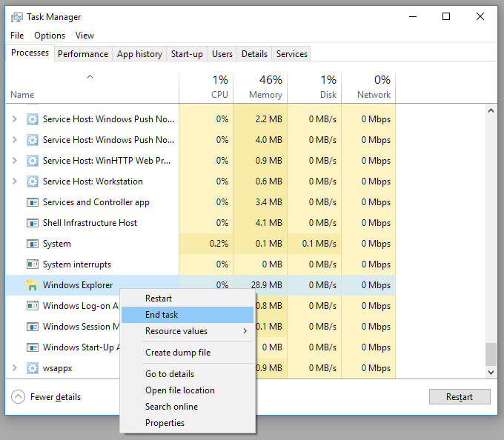Click the Fewer details circle arrow icon
Viewport: 504px width, 440px height.
pos(18,397)
